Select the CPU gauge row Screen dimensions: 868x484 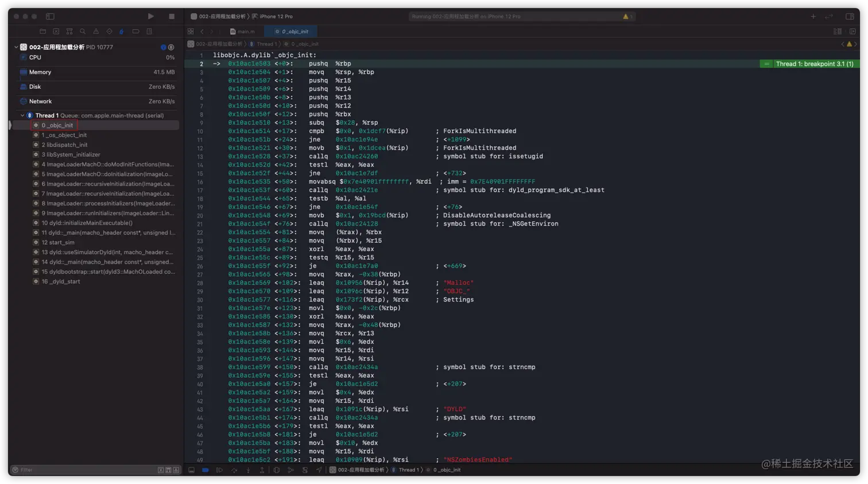pos(96,57)
